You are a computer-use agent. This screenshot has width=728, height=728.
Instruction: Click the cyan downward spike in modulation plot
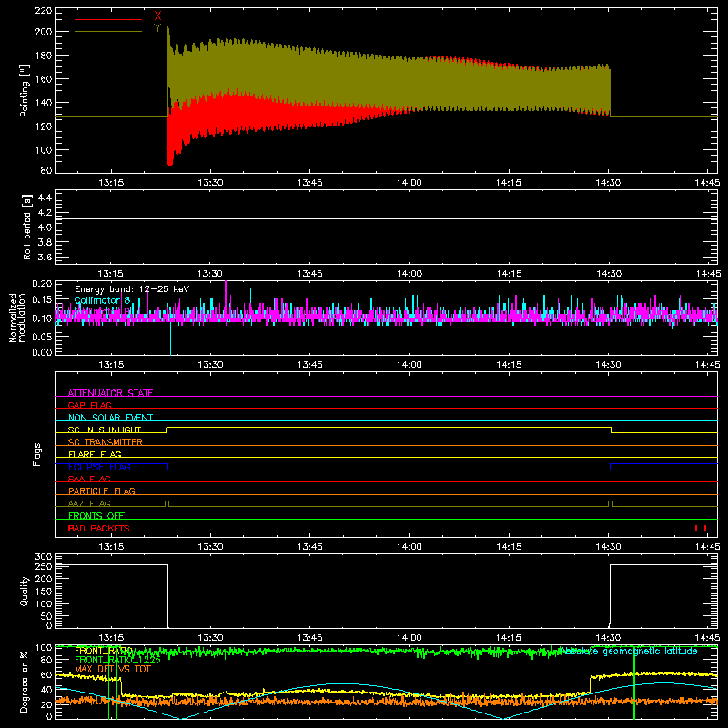click(x=170, y=339)
